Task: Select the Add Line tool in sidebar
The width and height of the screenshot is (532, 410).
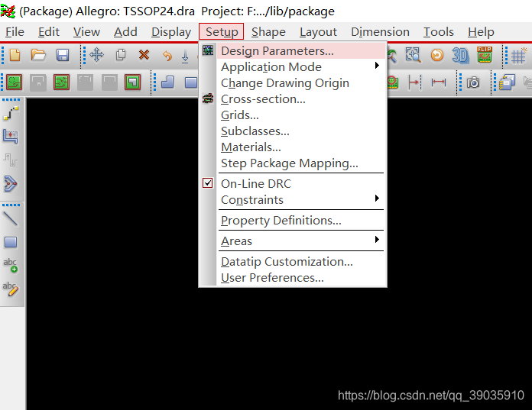Action: click(x=10, y=219)
